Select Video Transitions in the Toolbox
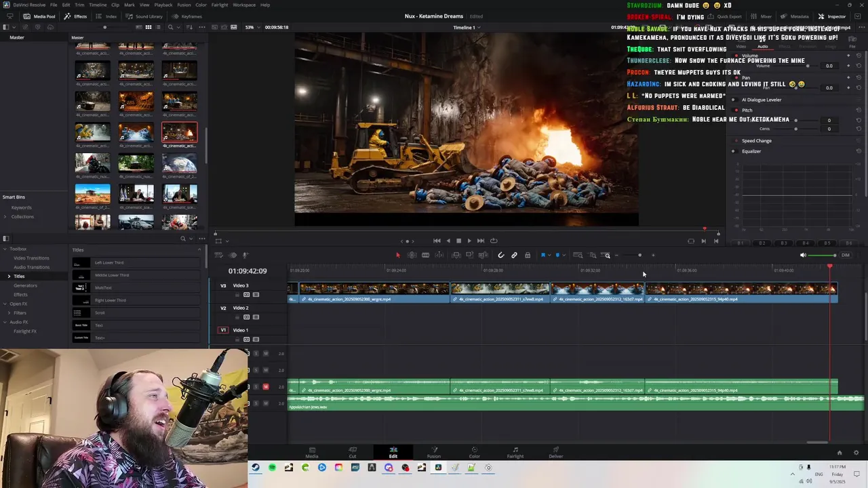This screenshot has height=488, width=868. coord(31,258)
